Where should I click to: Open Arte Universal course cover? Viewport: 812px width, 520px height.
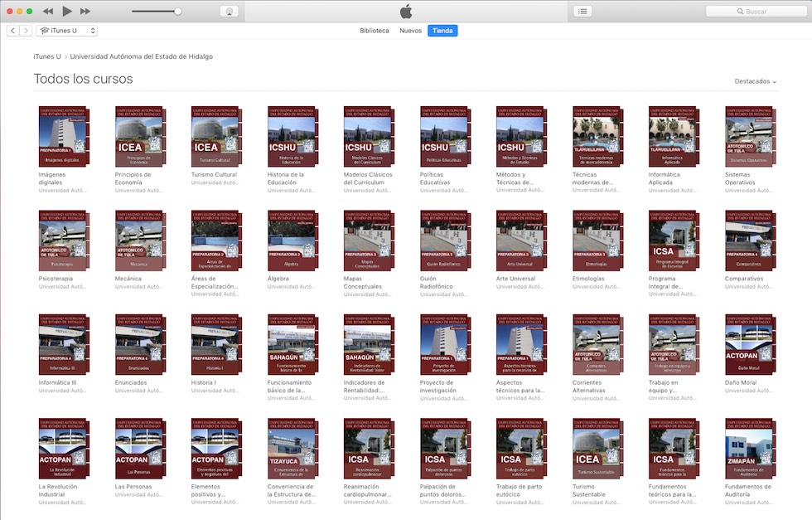pos(521,241)
